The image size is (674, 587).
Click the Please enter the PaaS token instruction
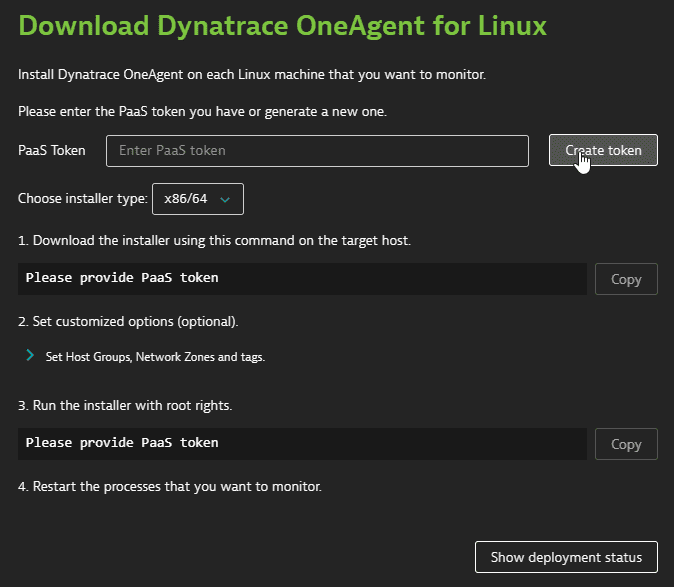[x=202, y=112]
